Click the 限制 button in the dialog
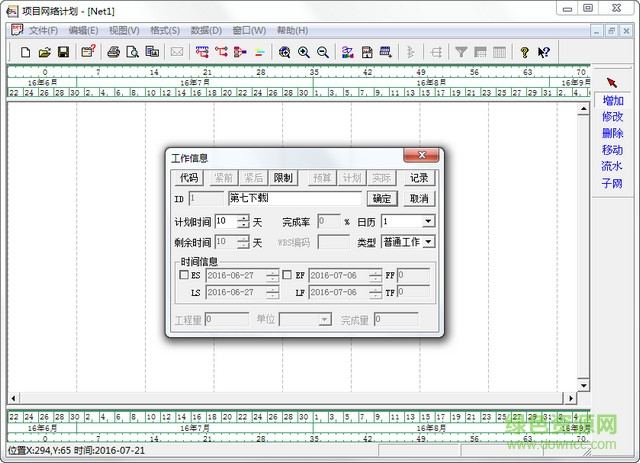The width and height of the screenshot is (640, 463). click(x=283, y=178)
